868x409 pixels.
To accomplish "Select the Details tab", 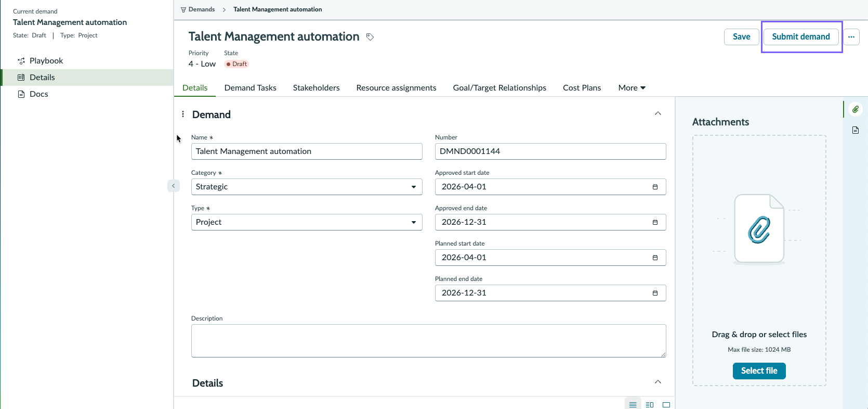I will (195, 88).
